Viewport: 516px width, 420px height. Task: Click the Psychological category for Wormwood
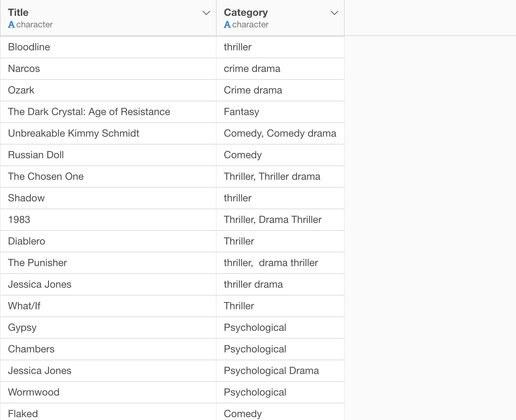pos(280,392)
